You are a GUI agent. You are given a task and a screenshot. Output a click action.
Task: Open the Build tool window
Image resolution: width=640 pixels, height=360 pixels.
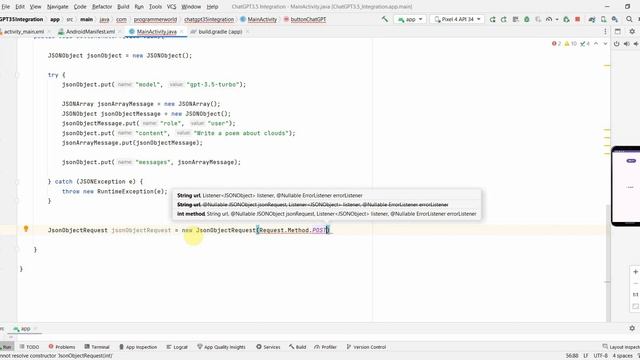298,347
